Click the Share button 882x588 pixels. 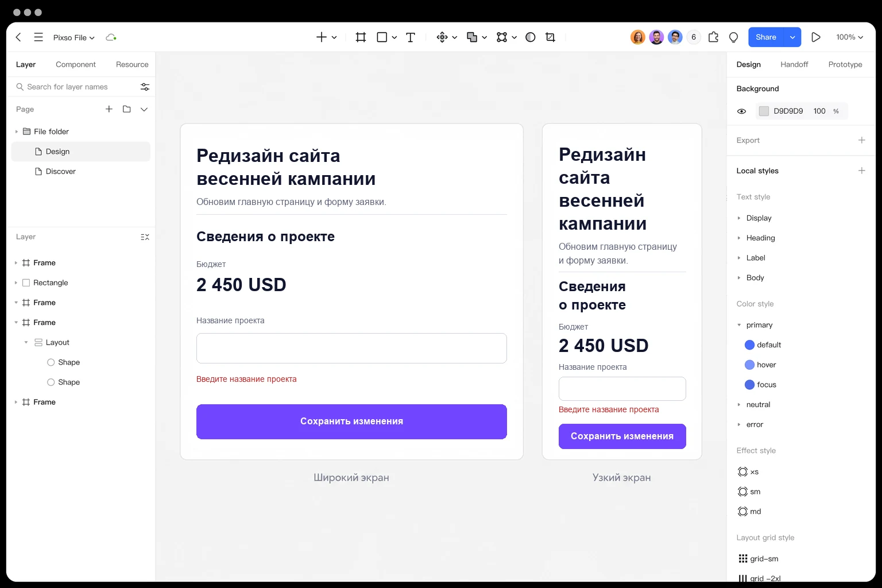point(766,37)
